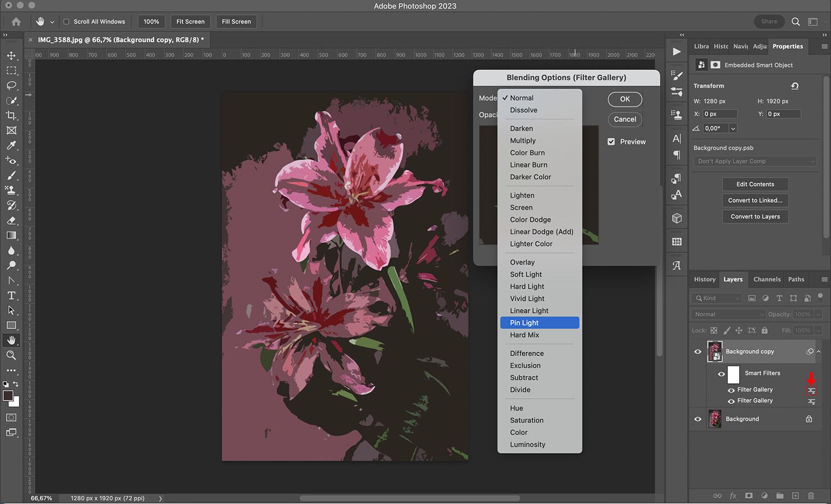This screenshot has height=504, width=831.
Task: Open the Don't Apply Layer Comp dropdown
Action: (x=755, y=161)
